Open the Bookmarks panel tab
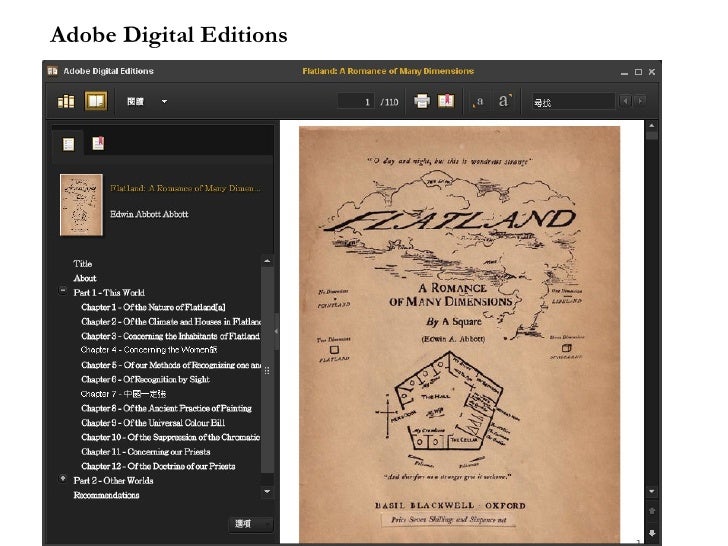 pyautogui.click(x=98, y=143)
